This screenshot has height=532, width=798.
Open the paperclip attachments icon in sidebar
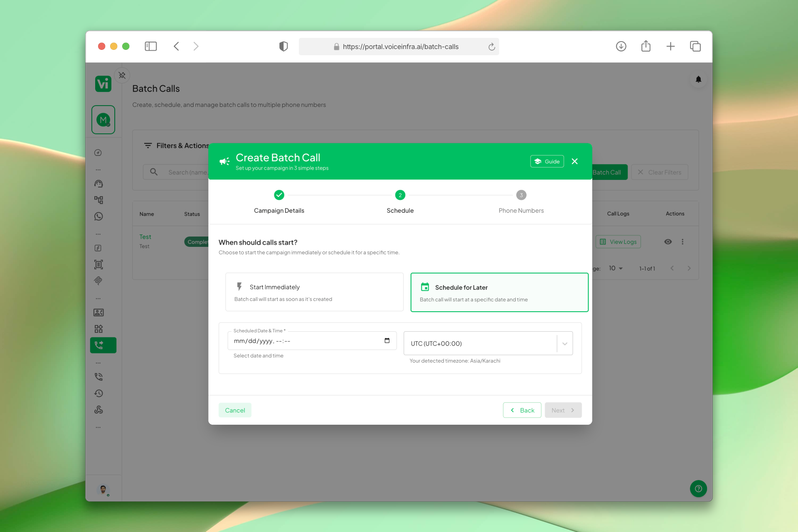point(98,281)
